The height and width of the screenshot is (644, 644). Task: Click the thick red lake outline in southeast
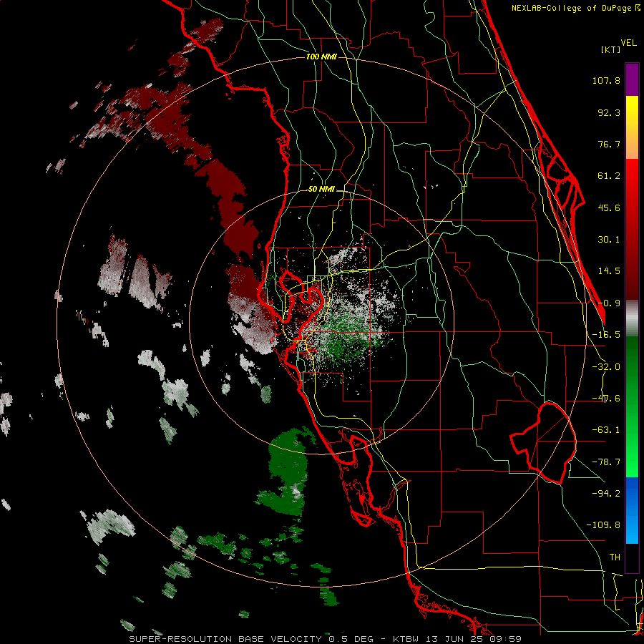point(545,443)
